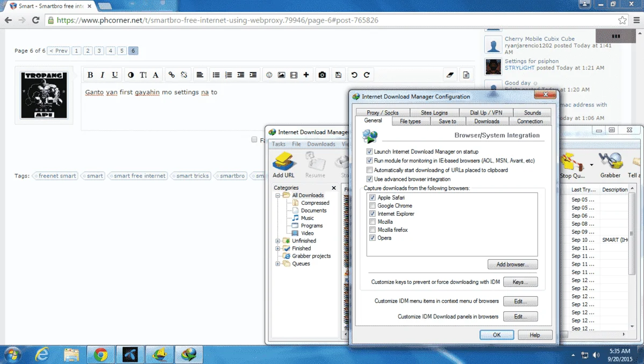Click the outdent icon in editor toolbar
The height and width of the screenshot is (364, 644).
coord(241,75)
